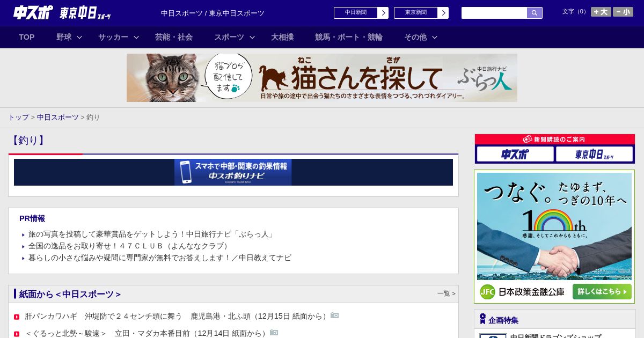Viewport: 644px width, 338px height.
Task: Expand the 野球 dropdown chevron
Action: point(79,37)
